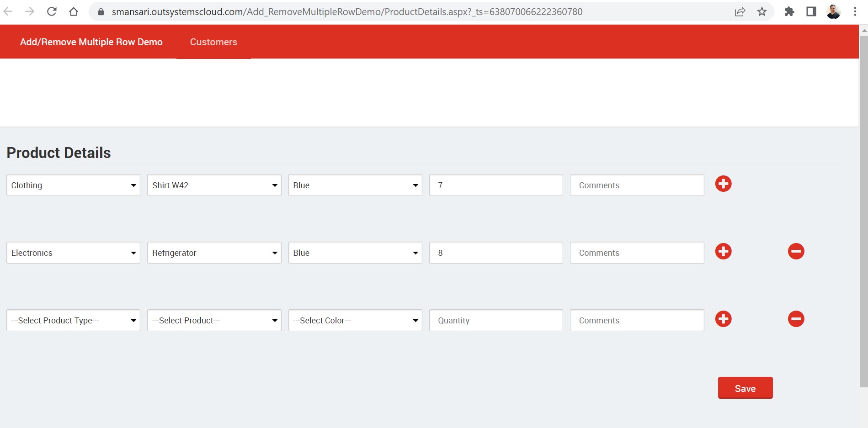Open the browser side panel
The width and height of the screenshot is (868, 428).
tap(811, 11)
